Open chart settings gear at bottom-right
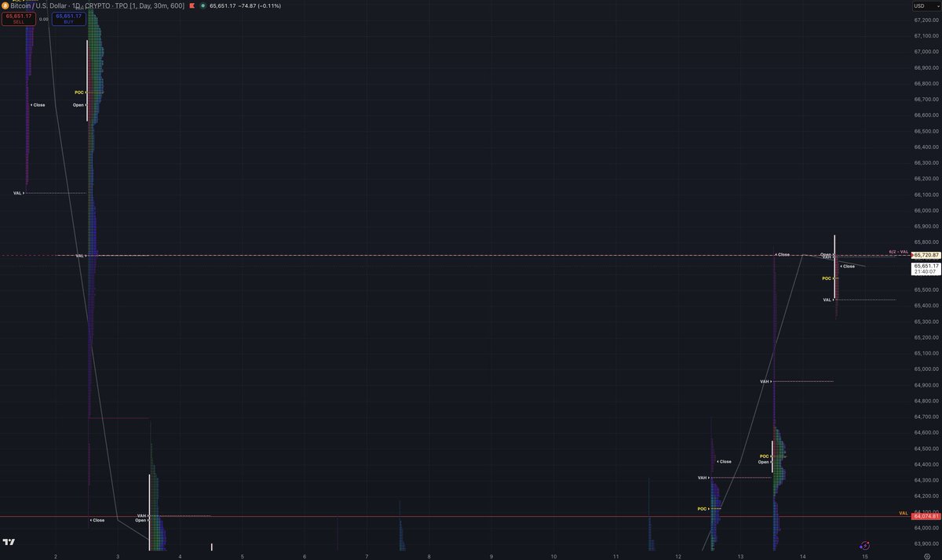This screenshot has height=560, width=942. click(926, 555)
